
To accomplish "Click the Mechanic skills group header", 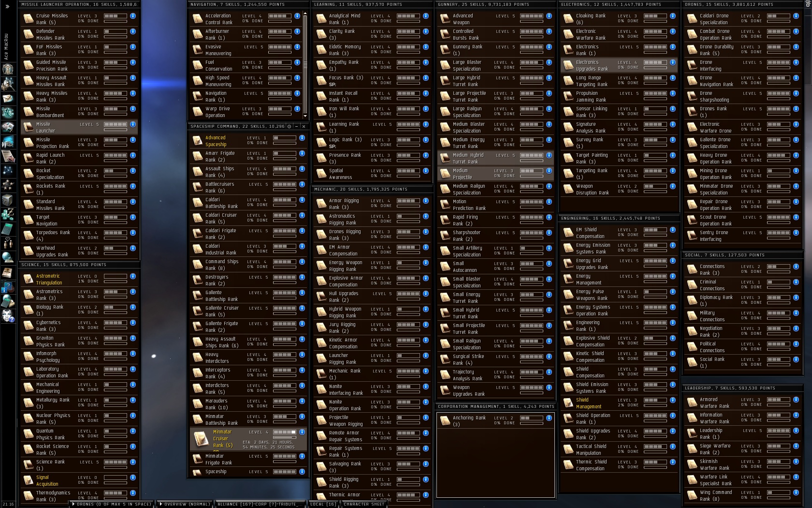I will coord(372,189).
